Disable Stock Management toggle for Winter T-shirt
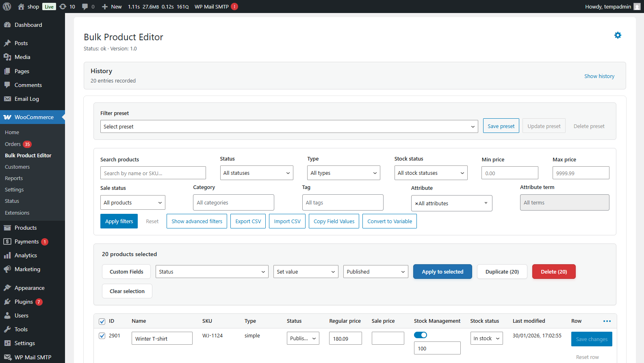This screenshot has height=363, width=644. coord(421,335)
